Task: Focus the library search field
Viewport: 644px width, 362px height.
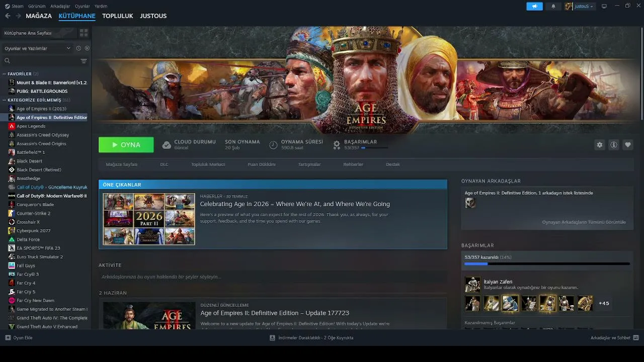Action: click(x=42, y=61)
